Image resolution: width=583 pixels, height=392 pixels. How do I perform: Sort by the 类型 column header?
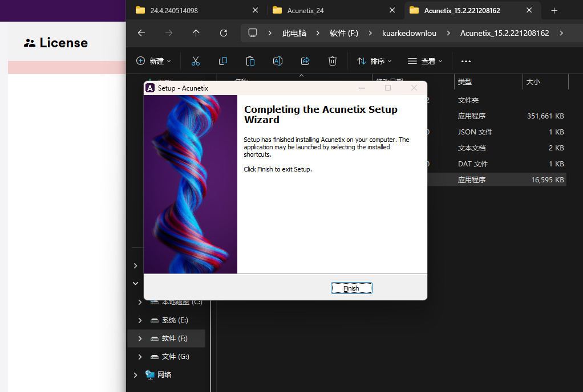point(488,81)
